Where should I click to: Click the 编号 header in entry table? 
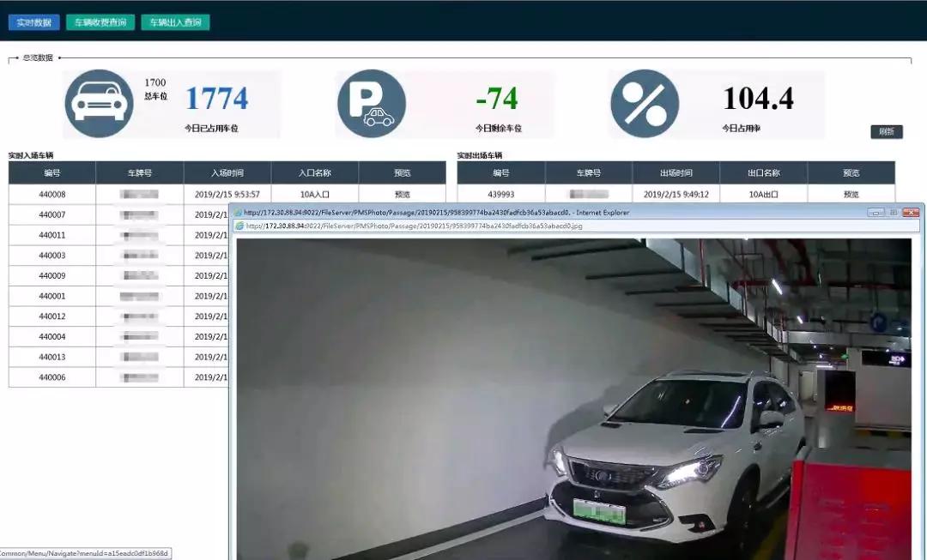[52, 172]
